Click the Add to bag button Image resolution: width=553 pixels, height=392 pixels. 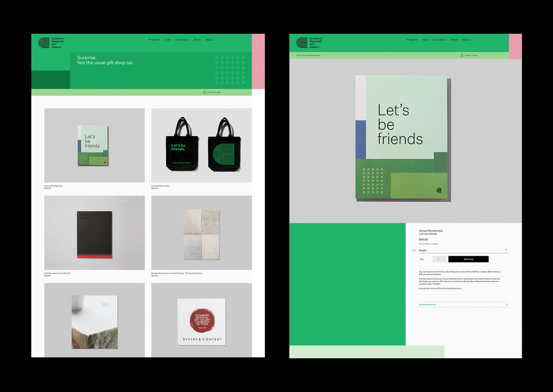[468, 259]
